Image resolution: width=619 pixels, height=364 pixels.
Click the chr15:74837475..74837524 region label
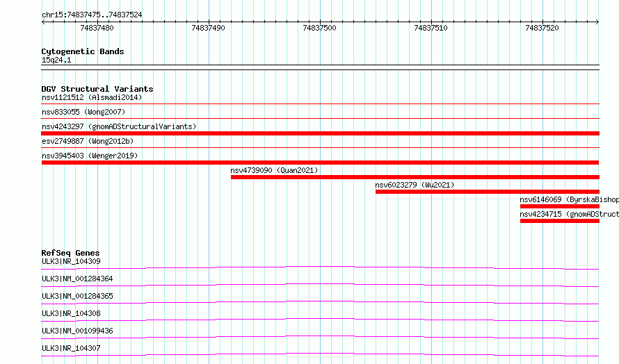coord(92,15)
